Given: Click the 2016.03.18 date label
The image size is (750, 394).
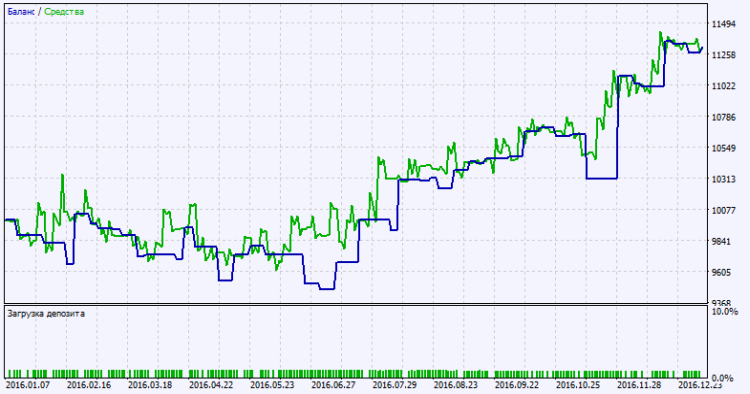Looking at the screenshot, I should pos(150,385).
